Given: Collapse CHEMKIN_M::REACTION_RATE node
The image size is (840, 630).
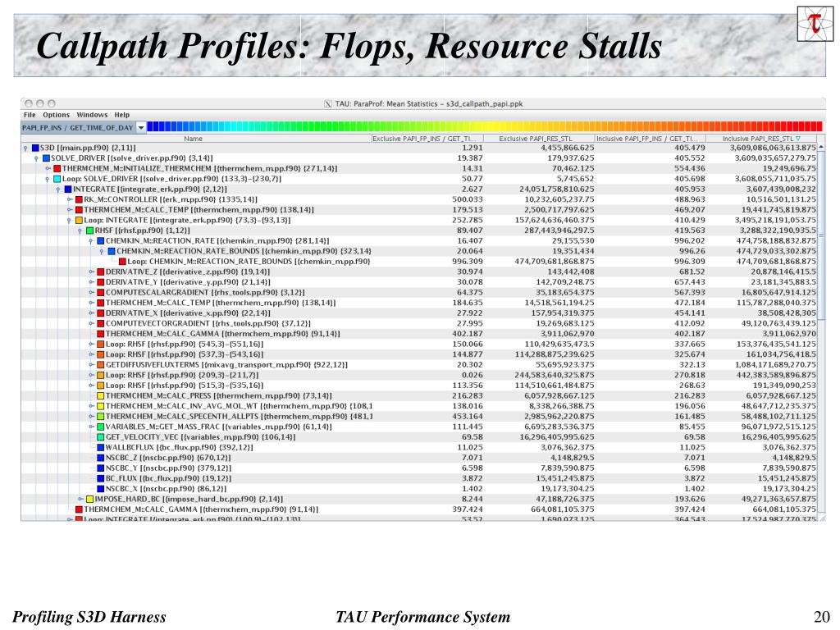Looking at the screenshot, I should (x=91, y=241).
